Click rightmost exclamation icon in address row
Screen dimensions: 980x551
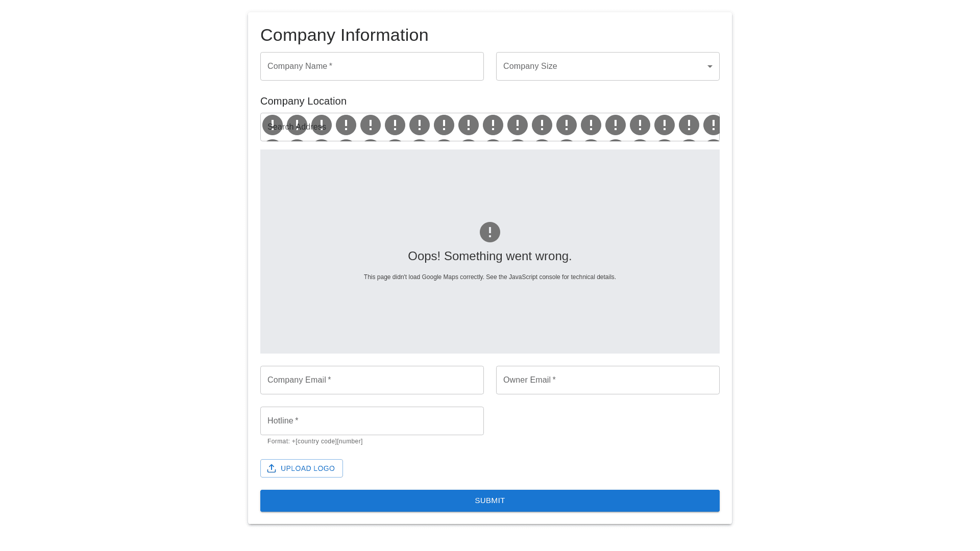coord(712,125)
